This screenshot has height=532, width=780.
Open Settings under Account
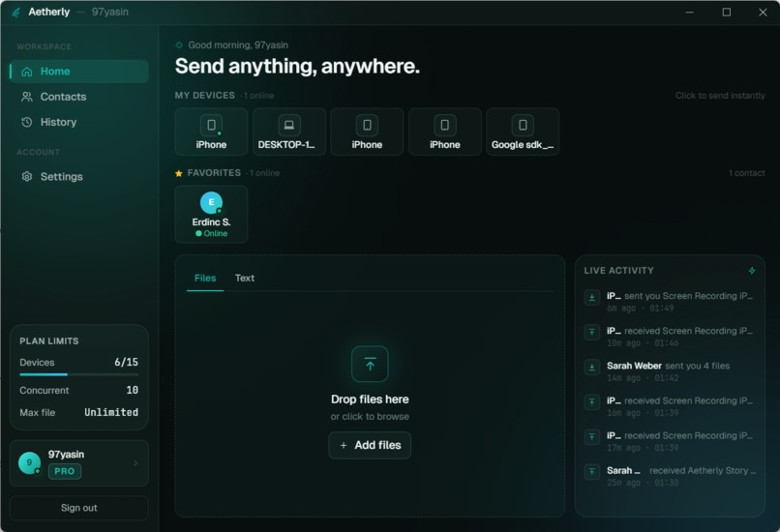[x=79, y=176]
